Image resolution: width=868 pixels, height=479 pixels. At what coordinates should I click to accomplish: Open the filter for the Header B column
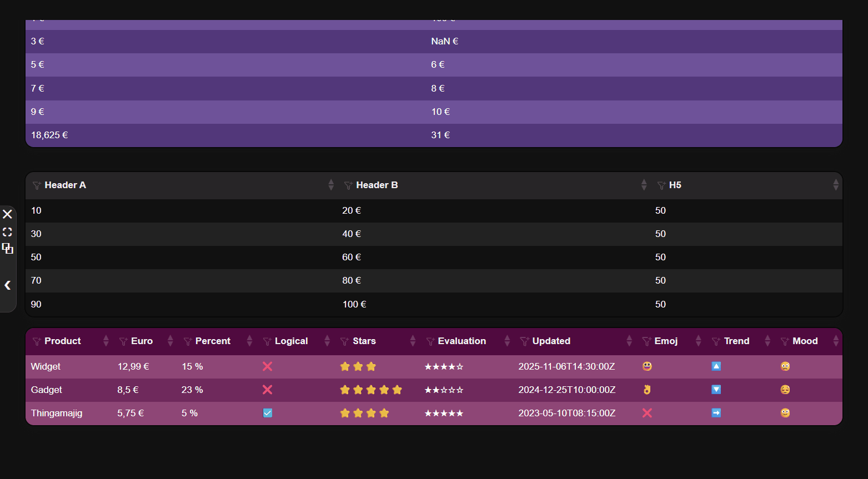[348, 185]
